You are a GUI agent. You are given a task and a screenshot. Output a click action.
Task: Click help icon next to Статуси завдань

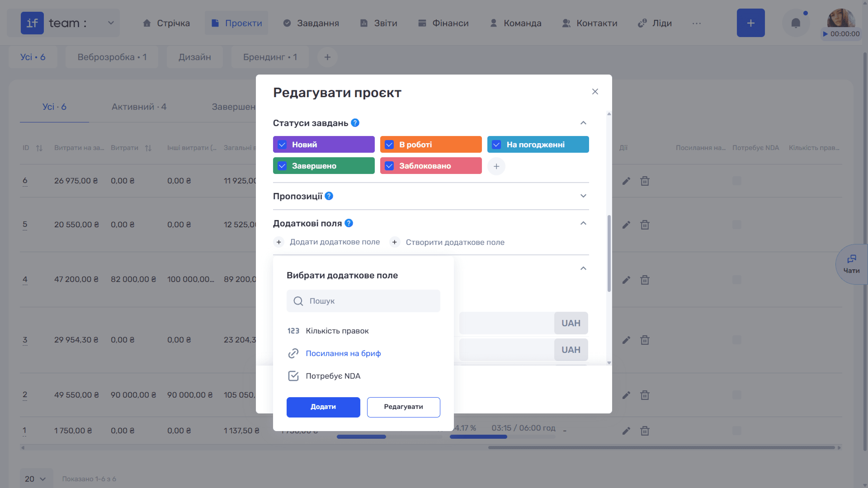(x=355, y=123)
